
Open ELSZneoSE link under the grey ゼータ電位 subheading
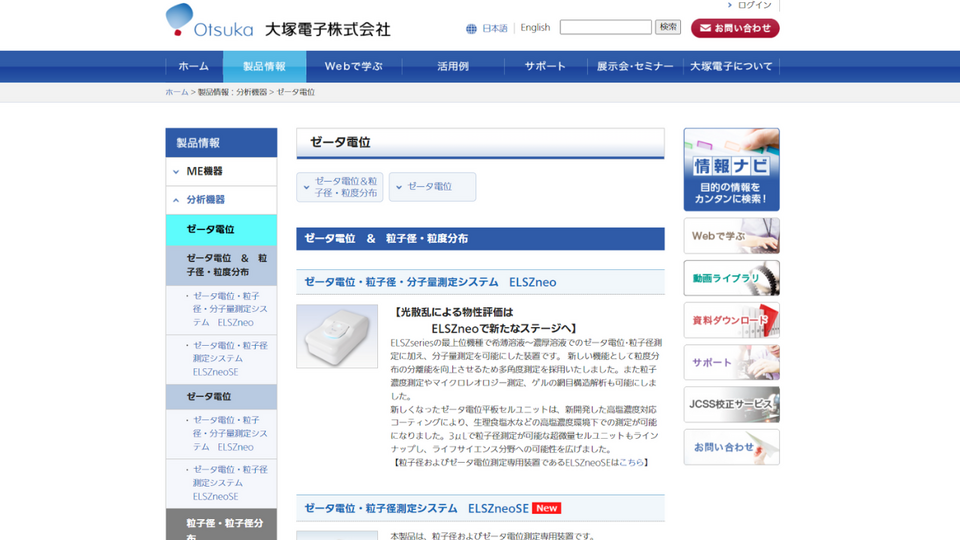click(x=230, y=483)
